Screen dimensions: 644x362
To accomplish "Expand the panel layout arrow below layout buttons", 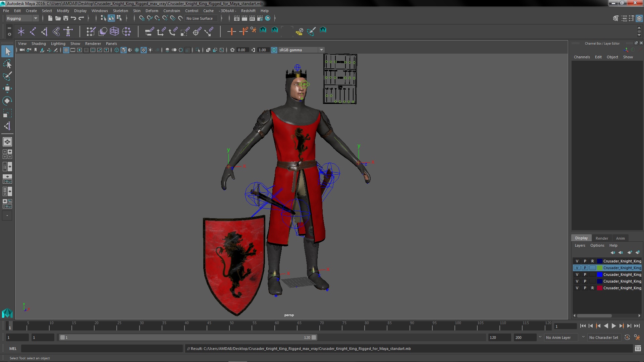I will point(7,216).
